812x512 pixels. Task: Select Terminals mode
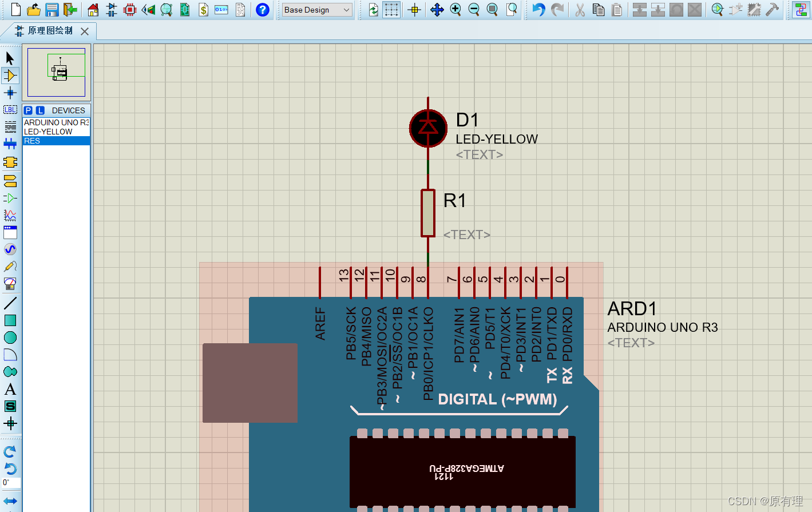(x=10, y=181)
